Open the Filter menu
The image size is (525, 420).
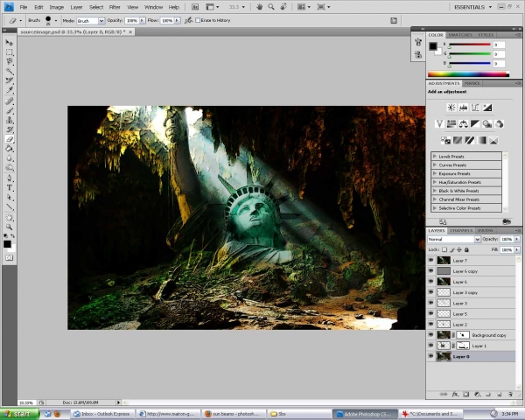[115, 7]
